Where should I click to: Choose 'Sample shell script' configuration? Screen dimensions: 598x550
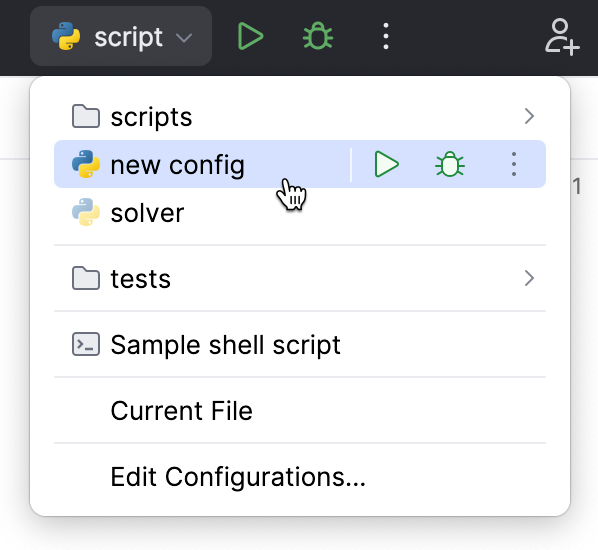tap(300, 344)
